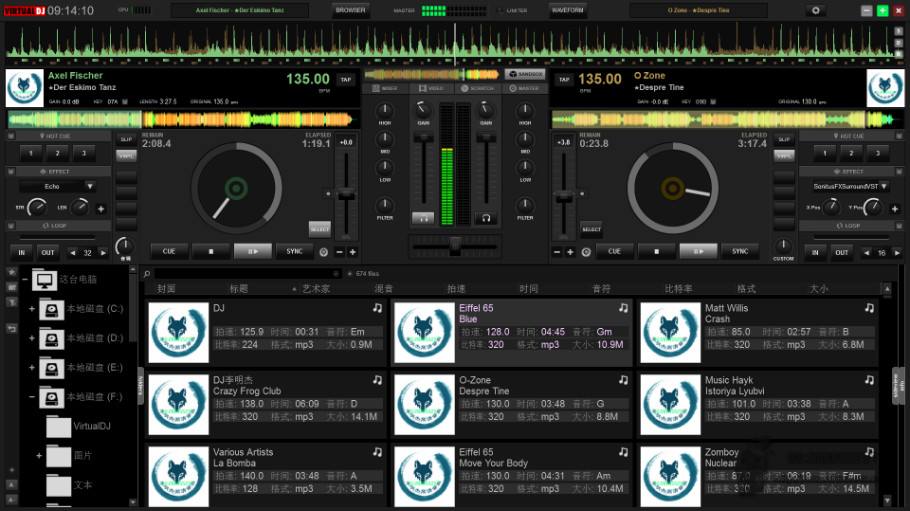This screenshot has height=511, width=910.
Task: Switch to the BROWSER view tab
Action: click(351, 10)
